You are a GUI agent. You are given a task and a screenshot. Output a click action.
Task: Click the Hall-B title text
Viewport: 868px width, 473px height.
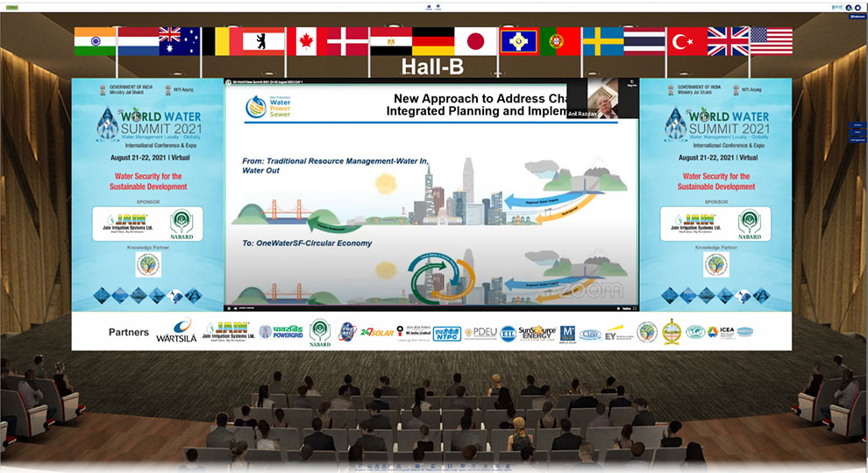tap(432, 67)
